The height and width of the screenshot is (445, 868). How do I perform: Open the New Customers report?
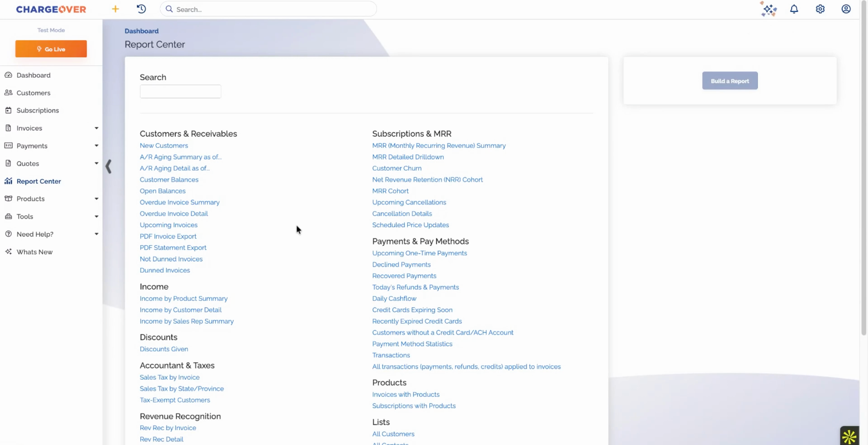tap(164, 146)
